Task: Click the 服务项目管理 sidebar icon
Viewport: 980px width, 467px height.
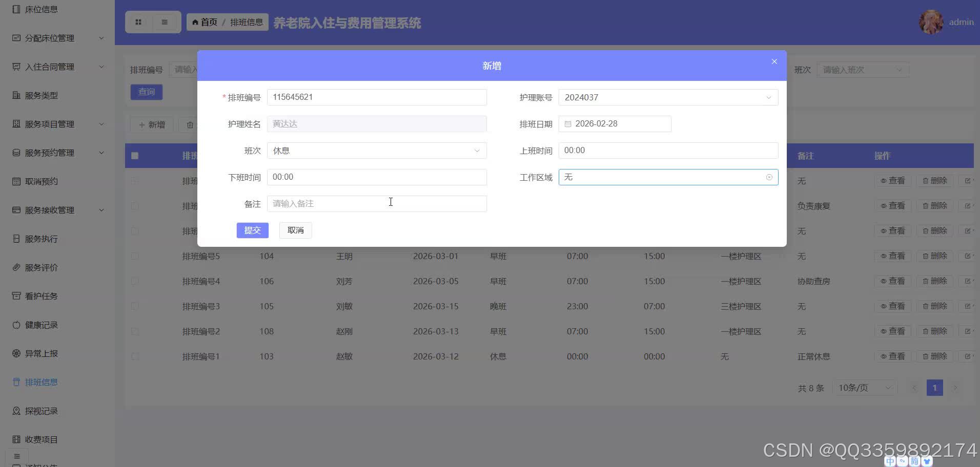Action: pos(16,124)
